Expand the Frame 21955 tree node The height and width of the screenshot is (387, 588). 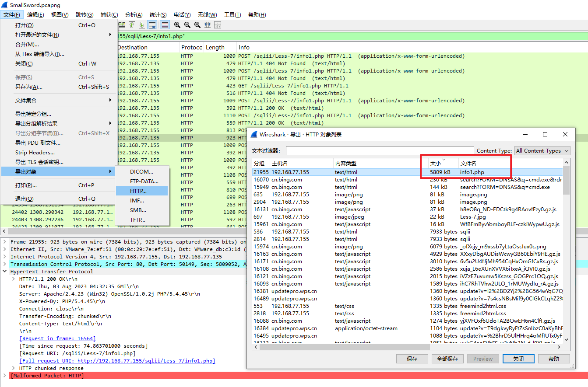5,242
